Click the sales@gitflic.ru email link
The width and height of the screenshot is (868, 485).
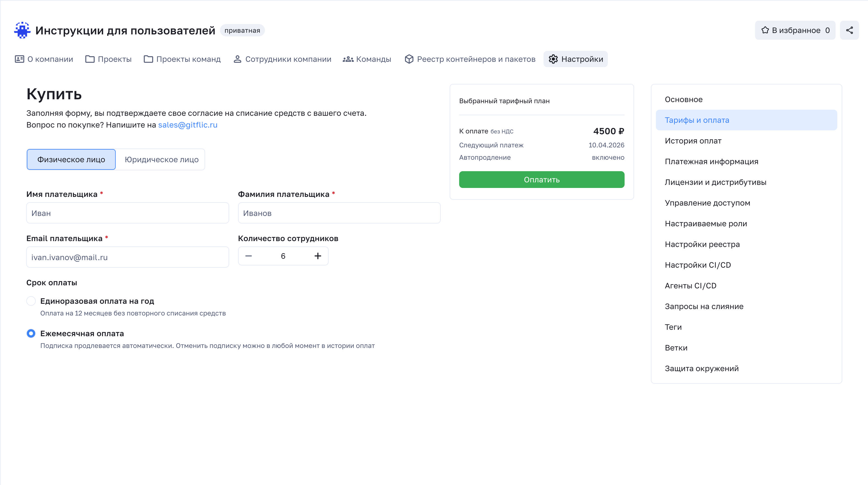click(x=188, y=125)
